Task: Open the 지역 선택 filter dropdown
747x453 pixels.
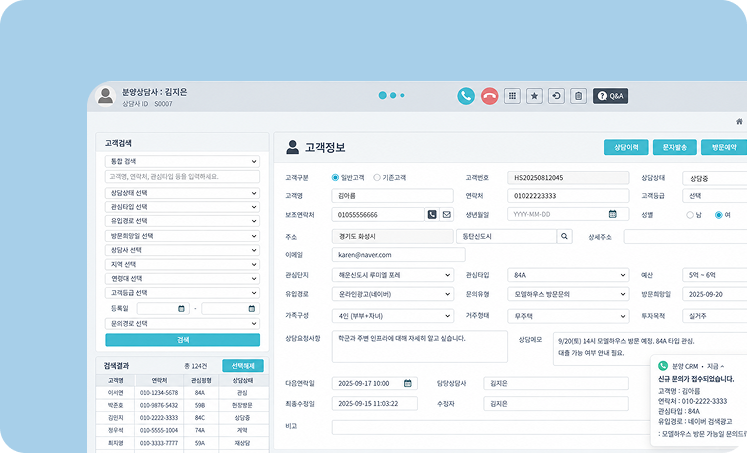Action: pyautogui.click(x=182, y=264)
